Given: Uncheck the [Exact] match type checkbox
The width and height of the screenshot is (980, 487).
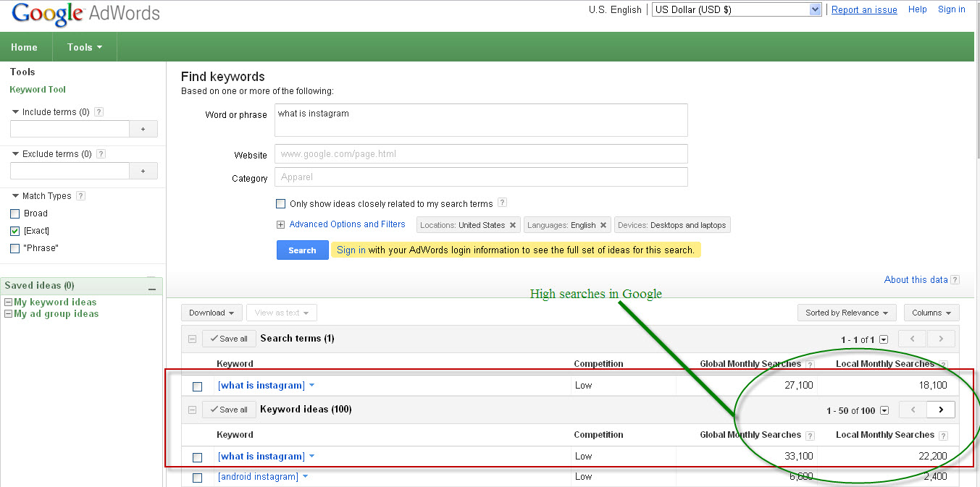Looking at the screenshot, I should 15,231.
